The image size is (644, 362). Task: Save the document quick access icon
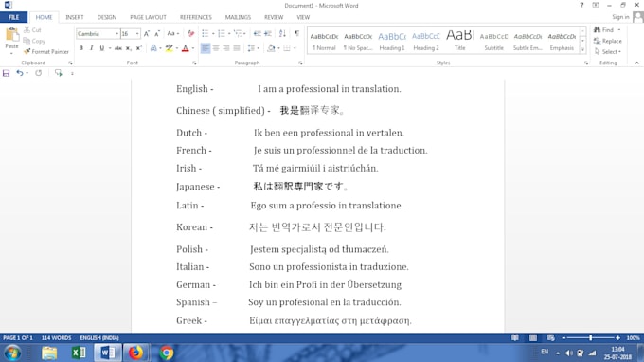[7, 73]
